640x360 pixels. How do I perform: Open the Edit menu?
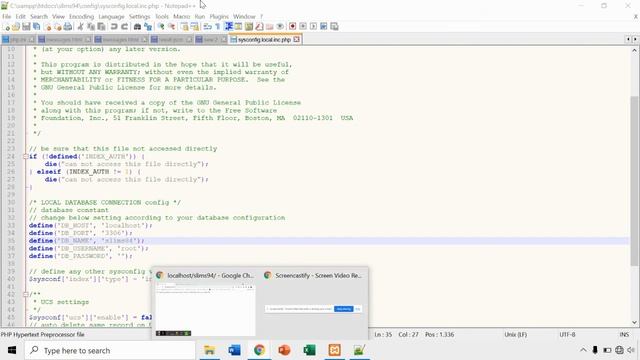(20, 16)
